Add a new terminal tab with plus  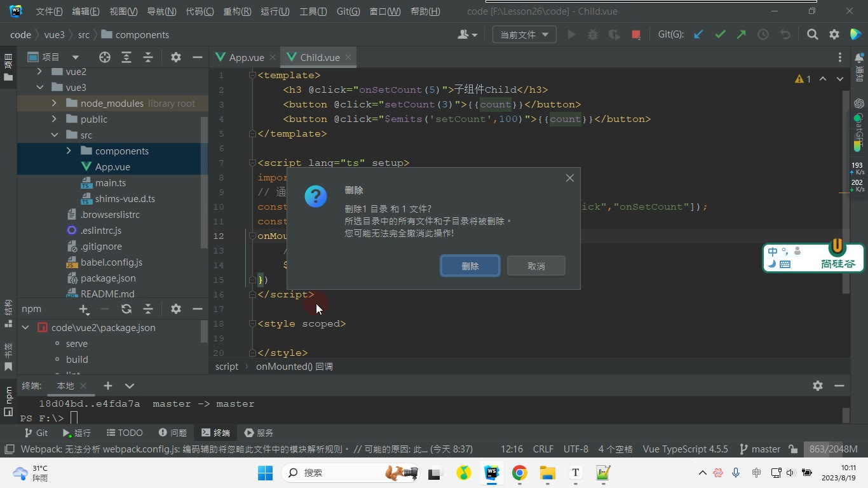(x=108, y=386)
